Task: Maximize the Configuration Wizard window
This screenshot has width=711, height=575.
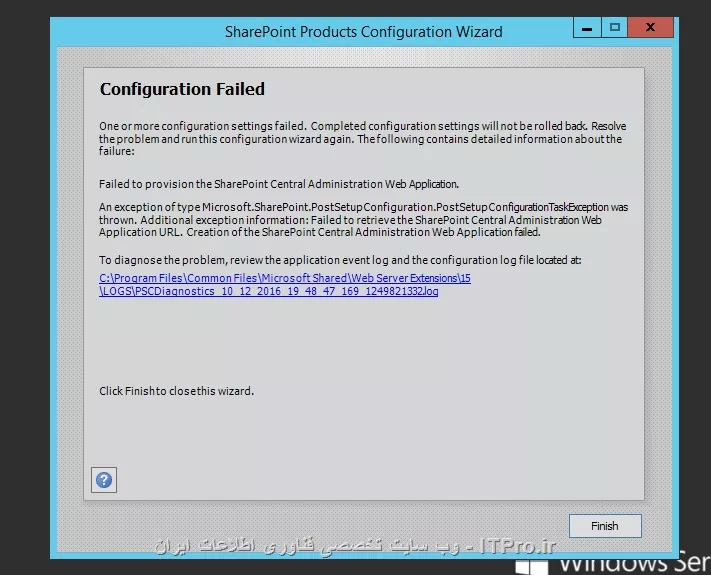Action: coord(614,28)
